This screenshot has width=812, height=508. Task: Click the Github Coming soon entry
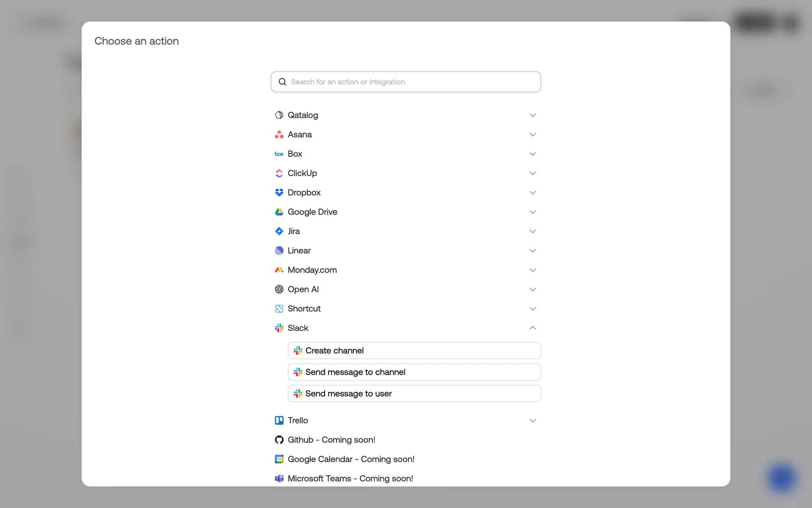pyautogui.click(x=331, y=440)
